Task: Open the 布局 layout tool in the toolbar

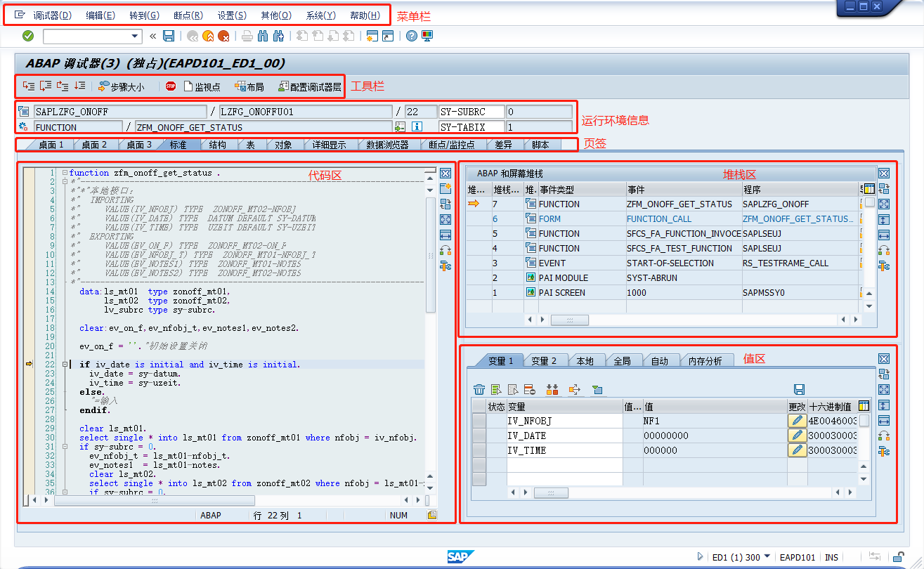Action: click(x=245, y=86)
